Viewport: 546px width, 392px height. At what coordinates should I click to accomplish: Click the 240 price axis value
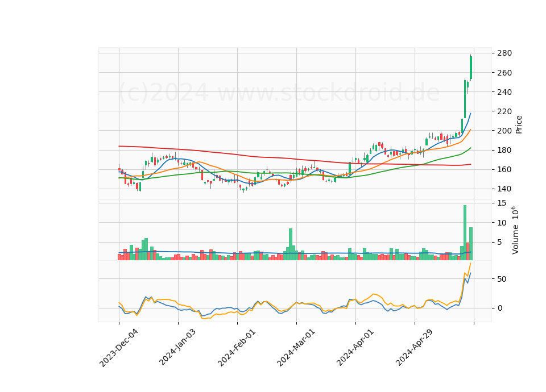[x=504, y=92]
